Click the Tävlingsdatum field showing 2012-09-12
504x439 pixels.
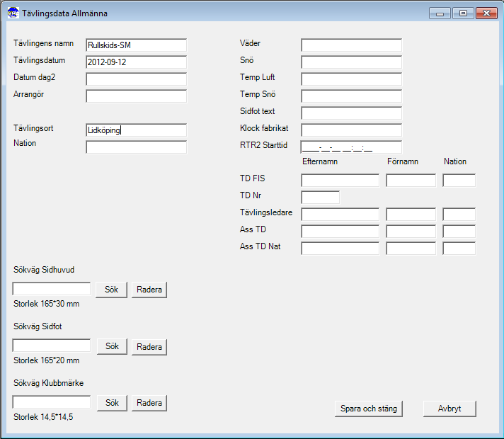coord(137,62)
